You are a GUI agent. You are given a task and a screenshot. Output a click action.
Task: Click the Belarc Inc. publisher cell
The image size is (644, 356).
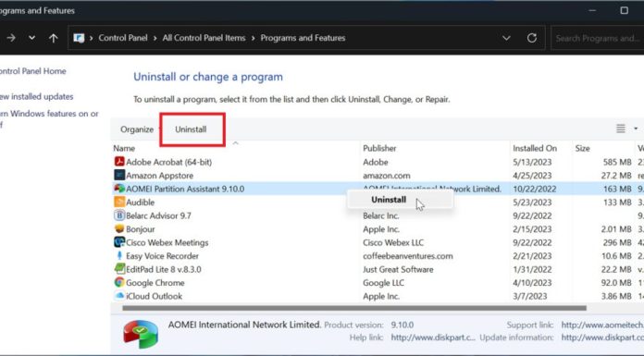[380, 215]
